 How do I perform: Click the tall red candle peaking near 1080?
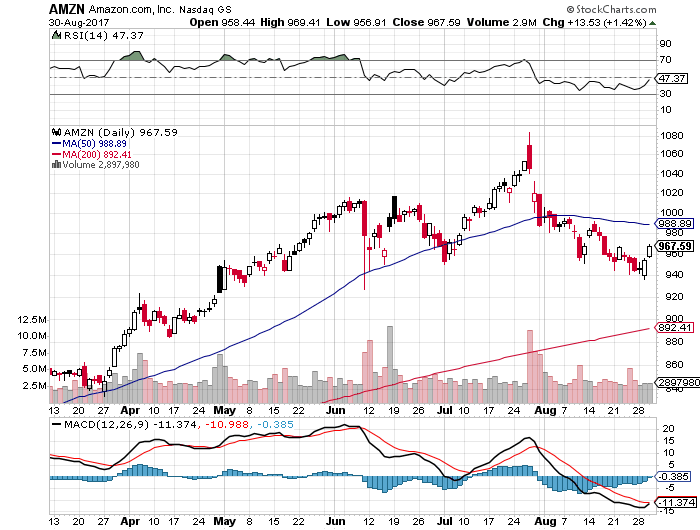[529, 153]
